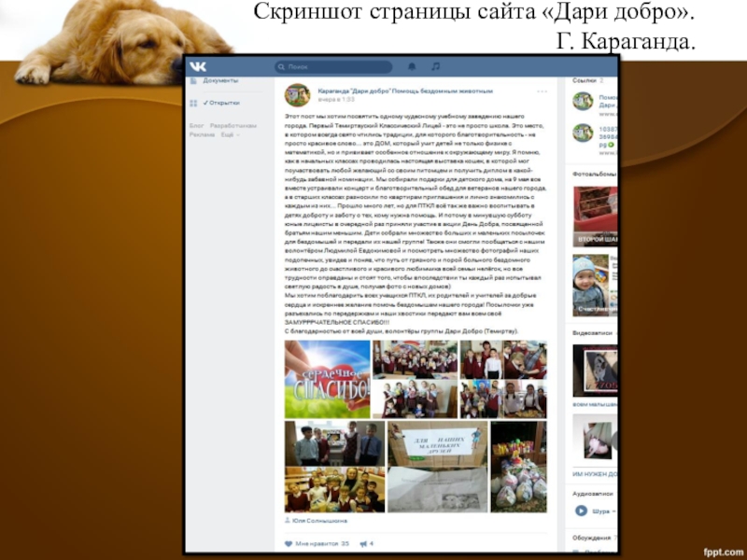This screenshot has height=560, width=747.
Task: Open the white sign для наших маленьких друзей photo
Action: (437, 466)
